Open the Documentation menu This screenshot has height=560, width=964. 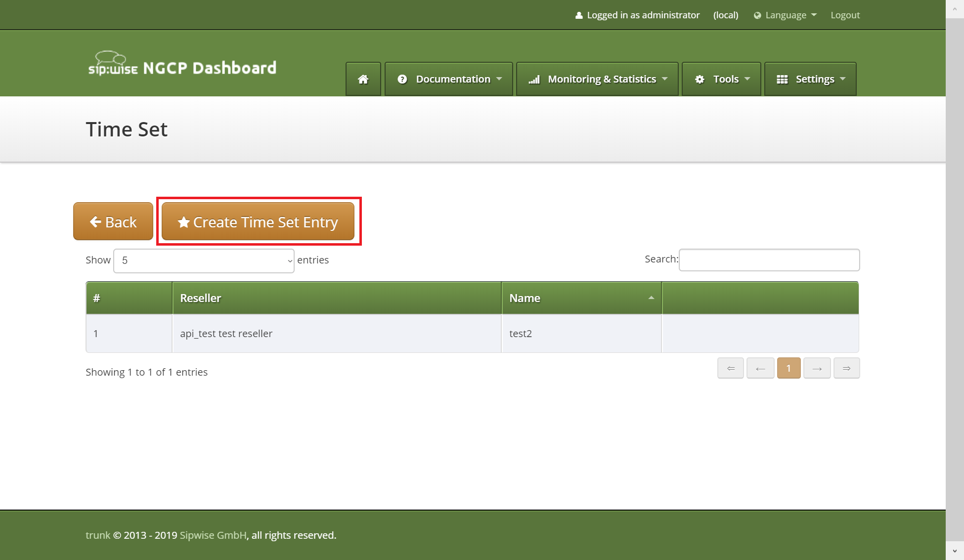pyautogui.click(x=449, y=79)
